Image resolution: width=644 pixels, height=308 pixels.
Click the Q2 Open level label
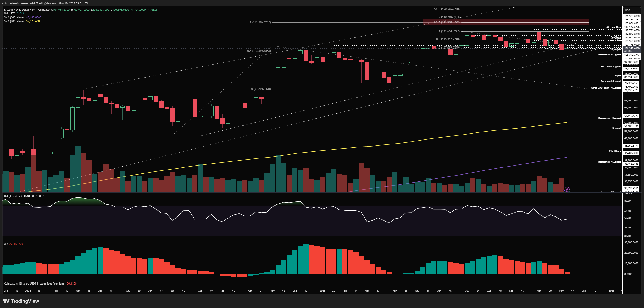[x=616, y=75]
